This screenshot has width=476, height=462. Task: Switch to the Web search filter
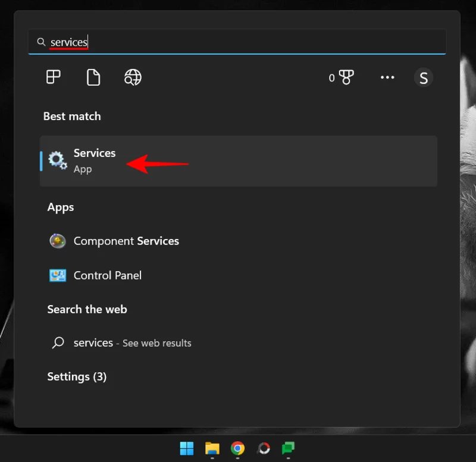(132, 77)
